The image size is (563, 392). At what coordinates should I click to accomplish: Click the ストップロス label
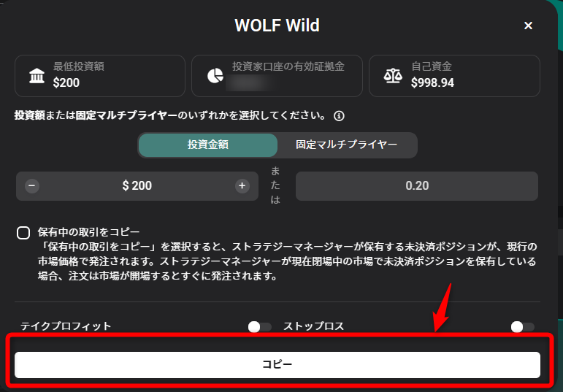313,326
